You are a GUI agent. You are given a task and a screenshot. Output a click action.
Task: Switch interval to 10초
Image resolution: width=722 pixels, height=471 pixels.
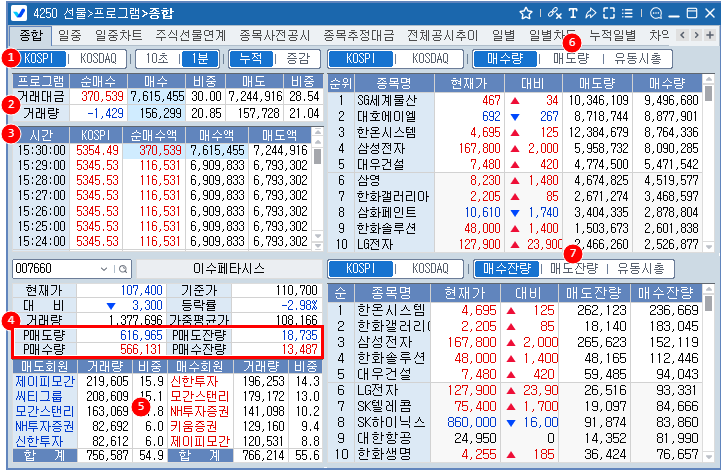[152, 59]
